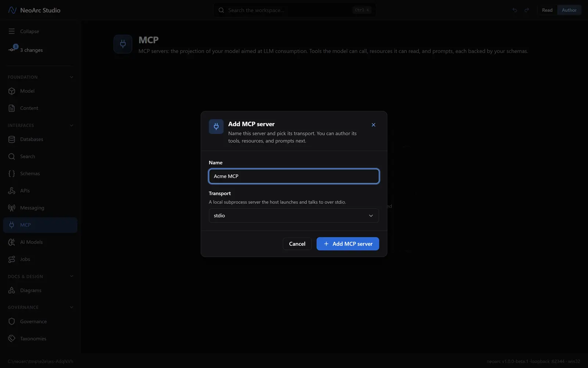The height and width of the screenshot is (368, 588).
Task: Open the 3 changes link
Action: [x=31, y=50]
